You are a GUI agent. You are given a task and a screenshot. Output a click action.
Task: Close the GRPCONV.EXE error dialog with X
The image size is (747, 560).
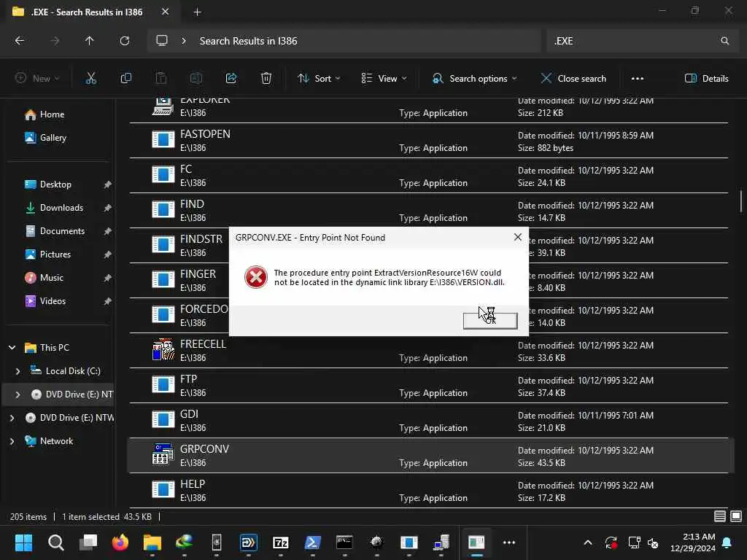coord(518,237)
